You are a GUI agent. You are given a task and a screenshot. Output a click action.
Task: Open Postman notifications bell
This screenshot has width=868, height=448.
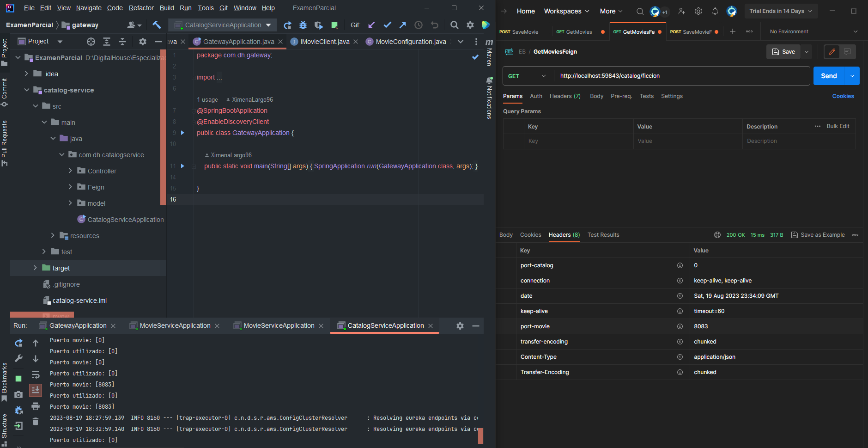pyautogui.click(x=715, y=11)
